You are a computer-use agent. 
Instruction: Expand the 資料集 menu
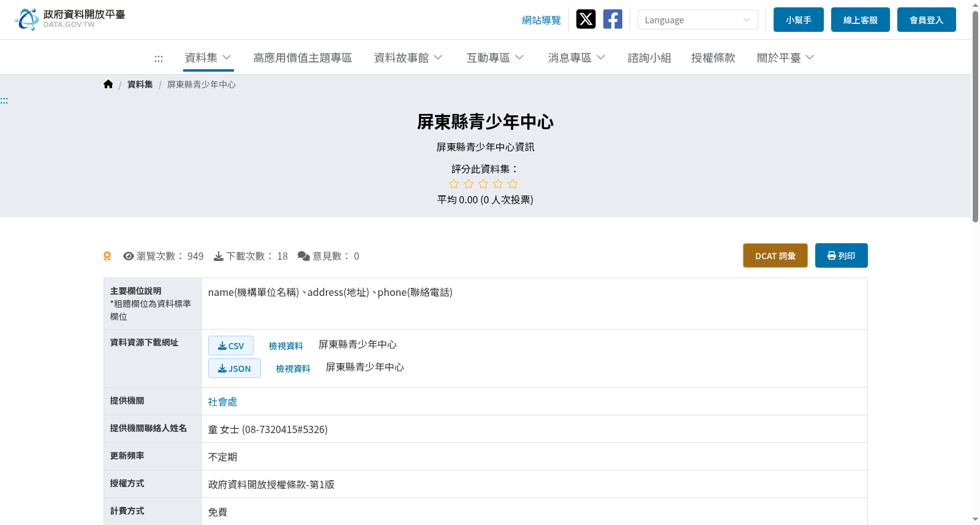pos(208,58)
